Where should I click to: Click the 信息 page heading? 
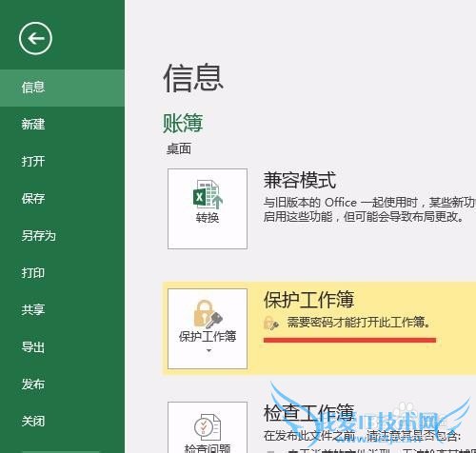193,78
